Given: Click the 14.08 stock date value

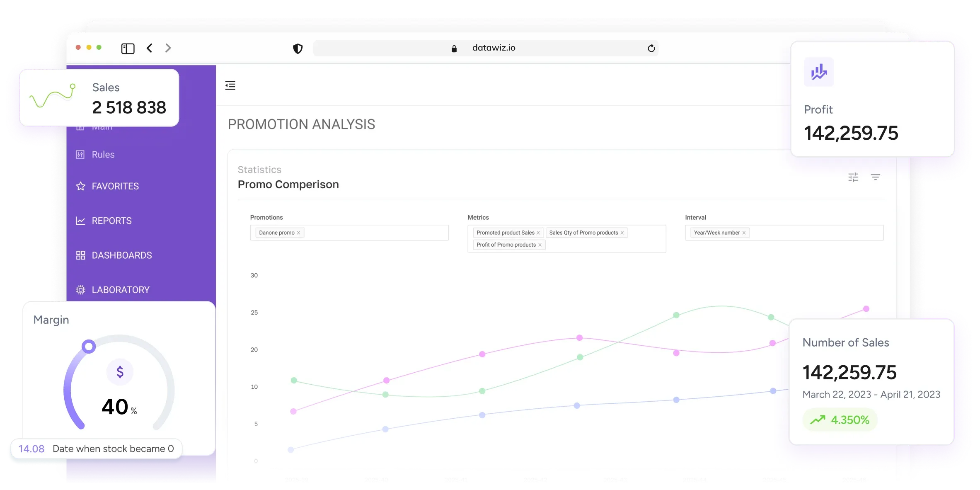Looking at the screenshot, I should pyautogui.click(x=31, y=449).
